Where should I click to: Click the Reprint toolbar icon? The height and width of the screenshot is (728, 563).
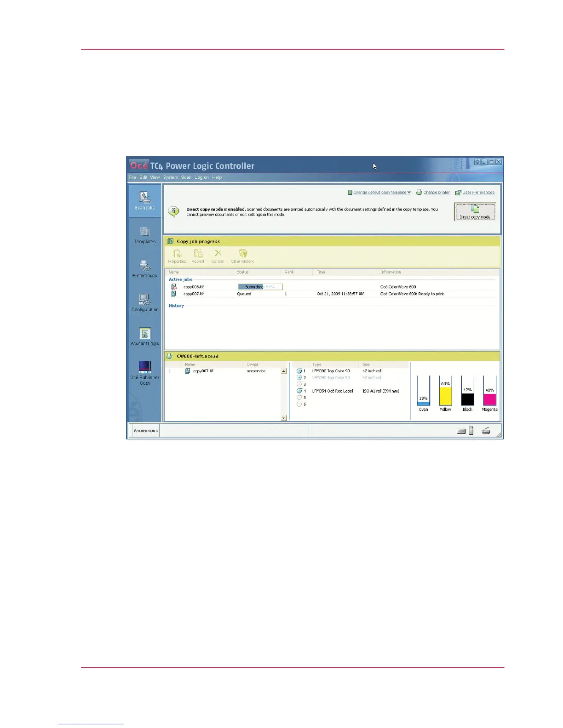(198, 256)
